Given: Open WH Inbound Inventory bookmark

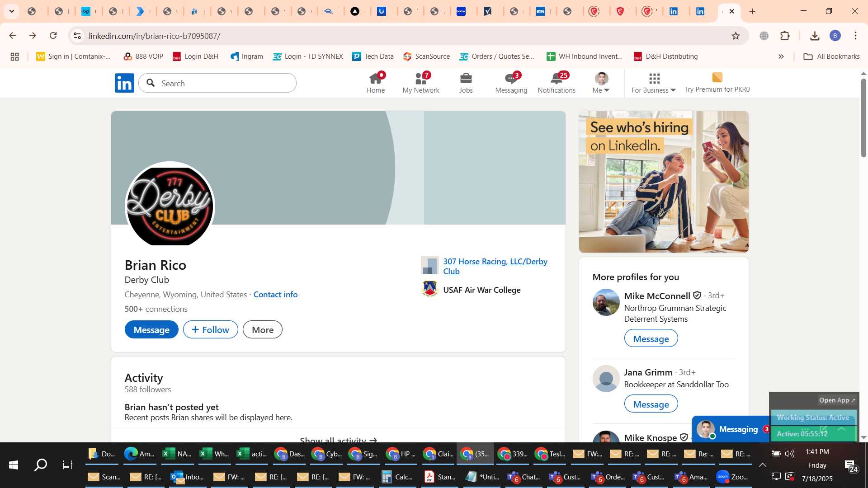Looking at the screenshot, I should [x=585, y=56].
